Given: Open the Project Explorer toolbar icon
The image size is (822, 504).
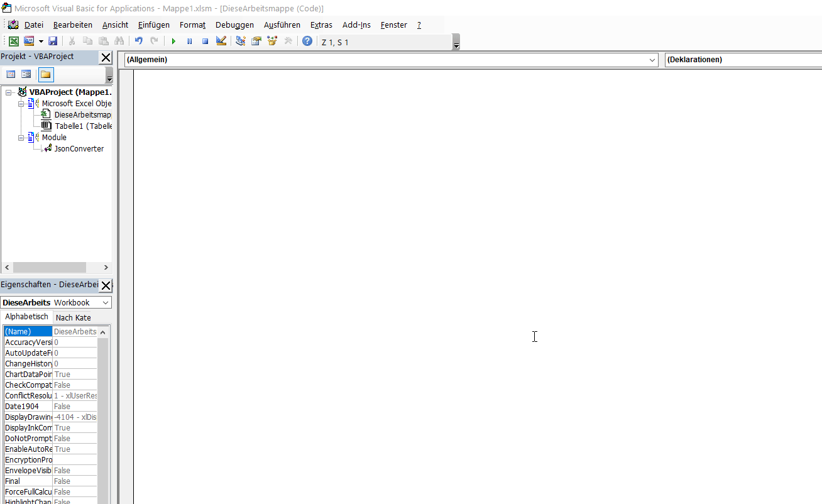Looking at the screenshot, I should [240, 41].
